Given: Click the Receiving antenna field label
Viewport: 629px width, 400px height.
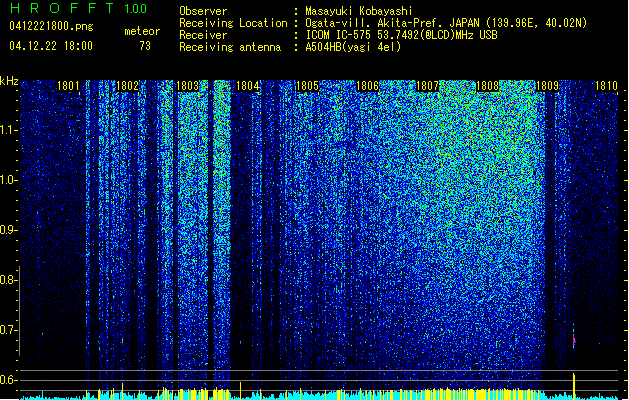Looking at the screenshot, I should (230, 47).
